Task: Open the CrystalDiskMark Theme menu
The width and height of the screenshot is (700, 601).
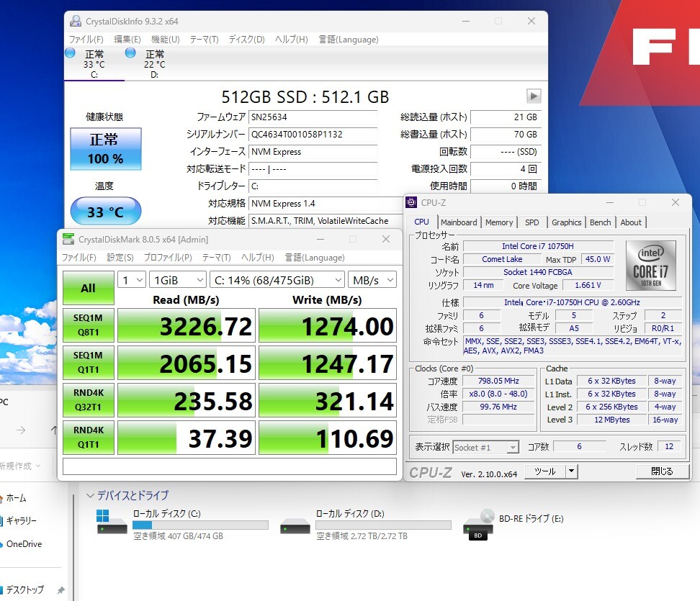Action: coord(216,258)
